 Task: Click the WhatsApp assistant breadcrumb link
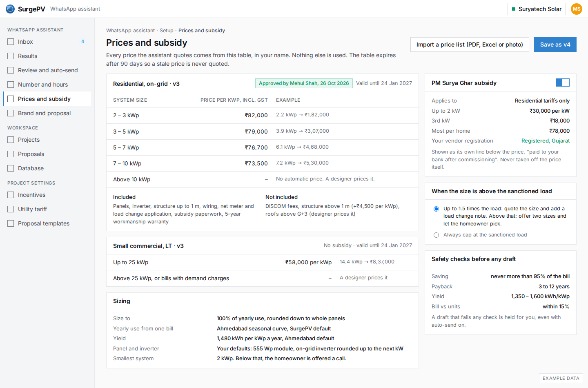click(x=130, y=31)
